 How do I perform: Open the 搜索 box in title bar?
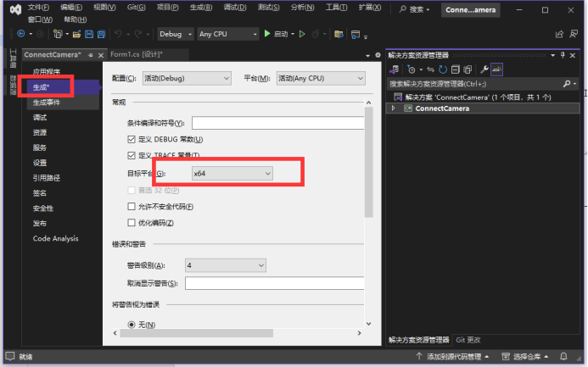(x=415, y=9)
